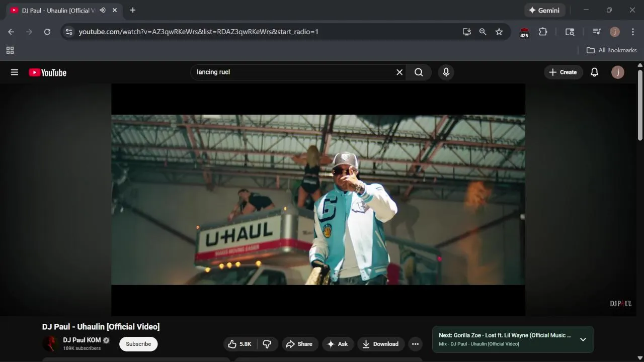Go forward in the browser

29,32
